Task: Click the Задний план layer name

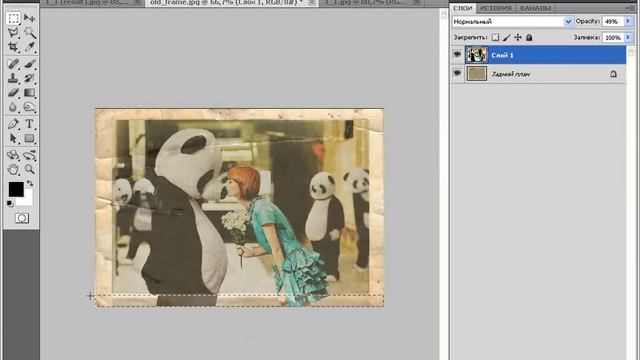Action: coord(511,74)
